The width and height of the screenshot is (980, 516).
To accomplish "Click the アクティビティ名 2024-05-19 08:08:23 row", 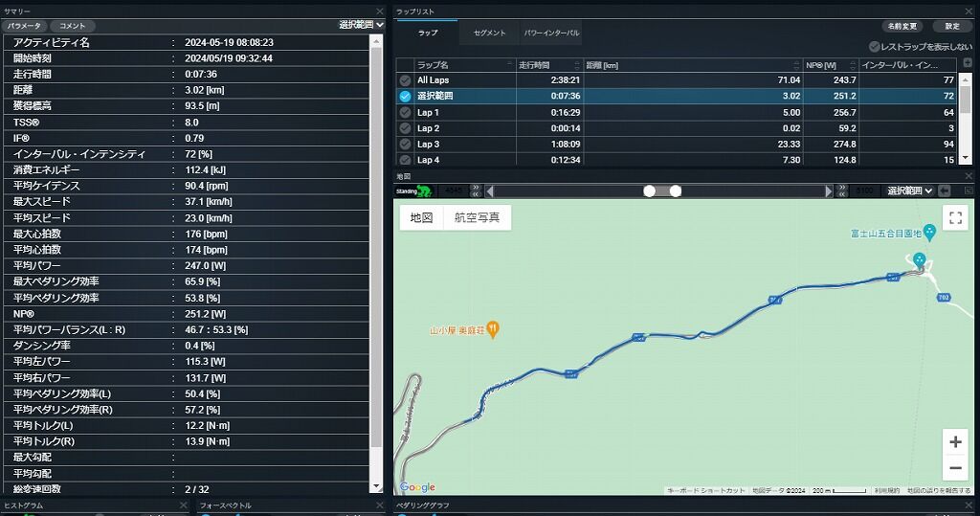I will (187, 42).
